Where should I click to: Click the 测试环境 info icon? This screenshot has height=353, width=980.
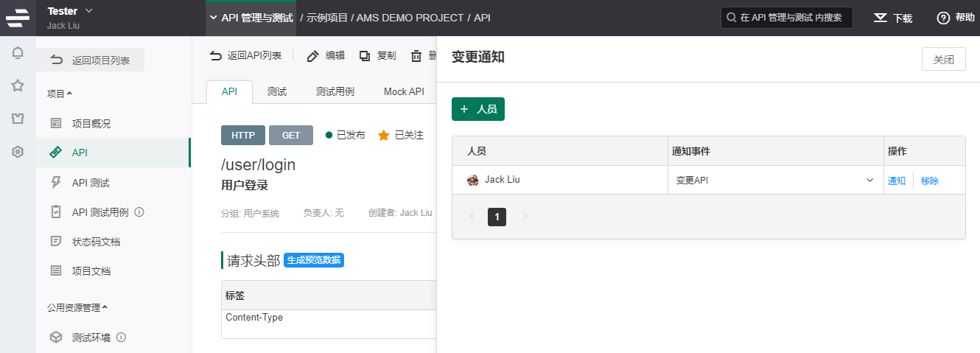pyautogui.click(x=122, y=338)
